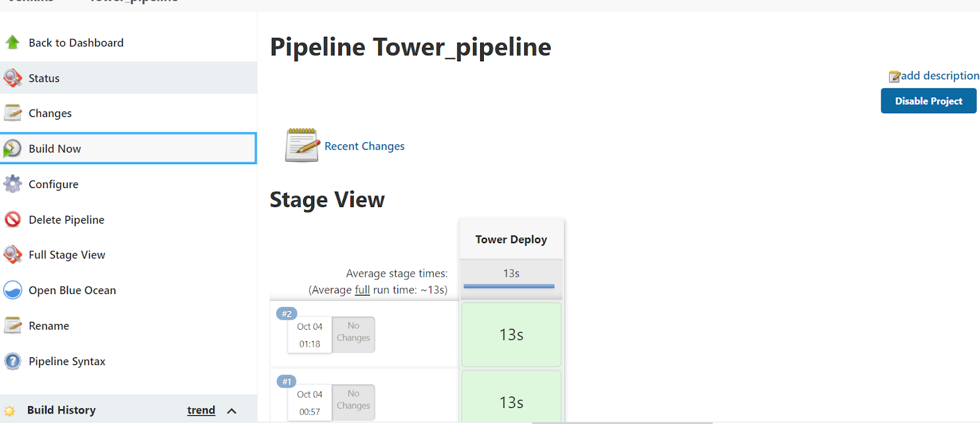Collapse the Build History panel chevron
Image resolution: width=980 pixels, height=424 pixels.
232,411
